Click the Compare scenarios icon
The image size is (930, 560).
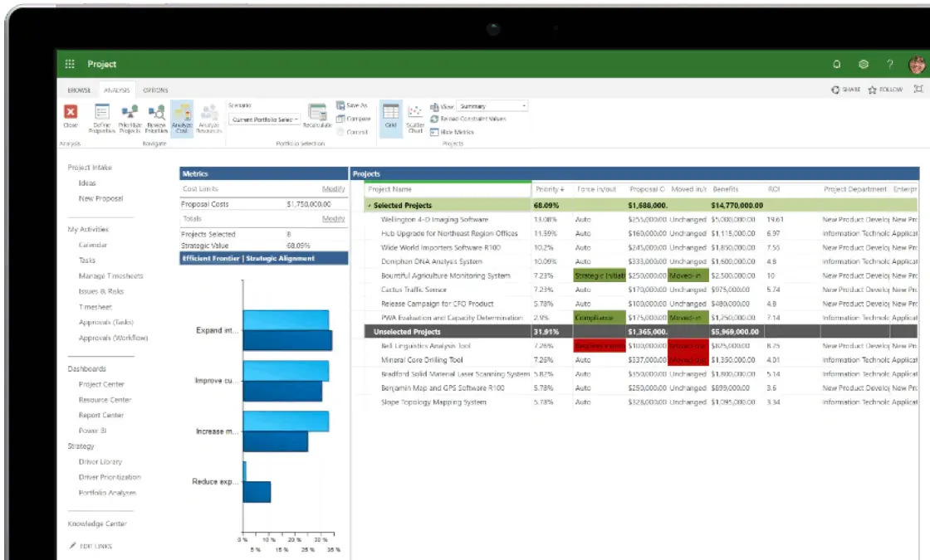(340, 119)
